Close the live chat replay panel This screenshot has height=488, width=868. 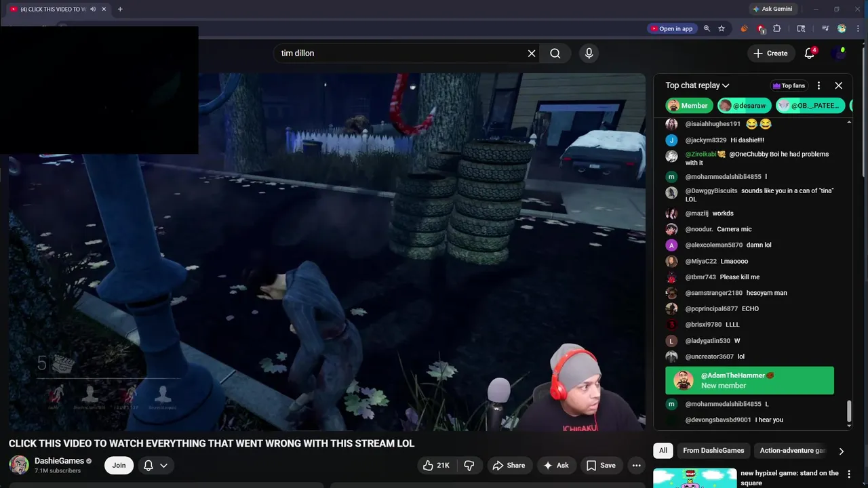(x=838, y=85)
